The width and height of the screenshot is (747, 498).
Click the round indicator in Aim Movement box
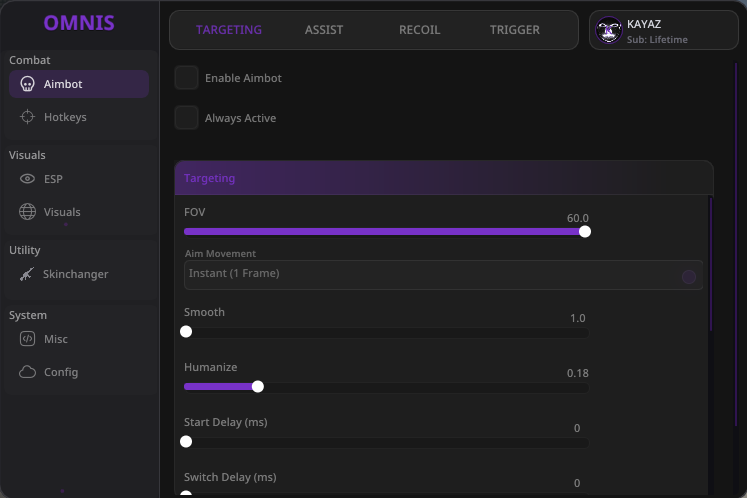(x=688, y=276)
